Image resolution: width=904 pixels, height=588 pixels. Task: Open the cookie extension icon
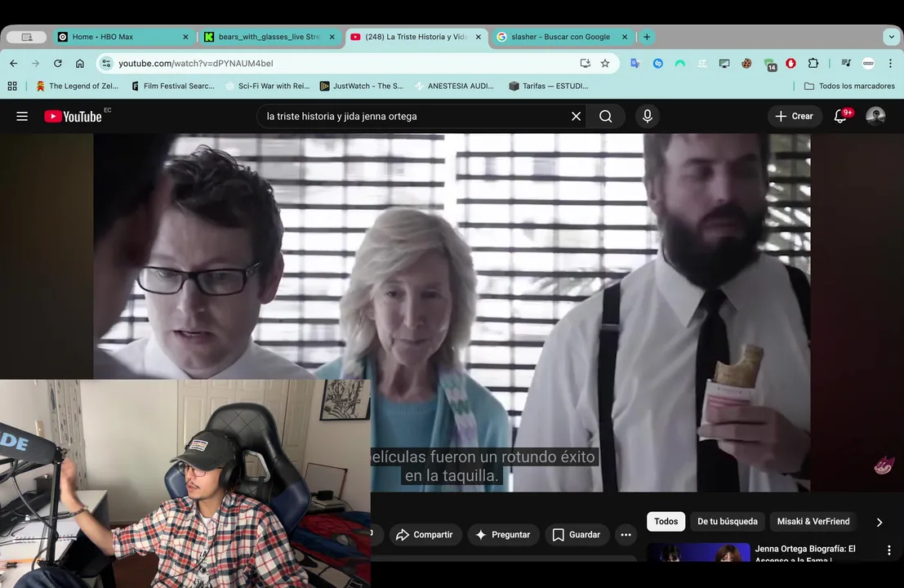coord(746,64)
